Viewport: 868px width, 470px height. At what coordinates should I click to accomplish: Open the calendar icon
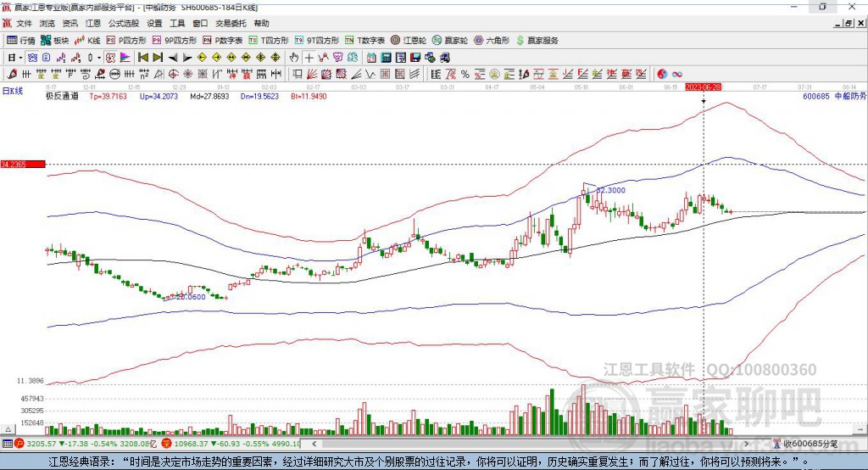(371, 58)
